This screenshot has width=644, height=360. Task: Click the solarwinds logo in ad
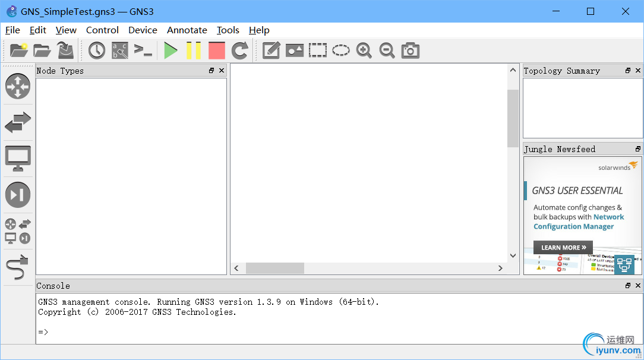[x=618, y=166]
